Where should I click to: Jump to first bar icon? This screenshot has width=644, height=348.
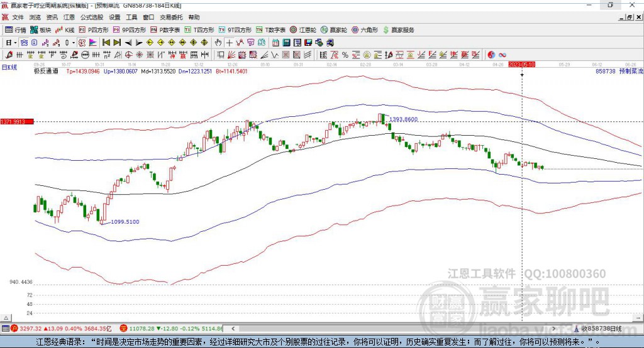(106, 43)
